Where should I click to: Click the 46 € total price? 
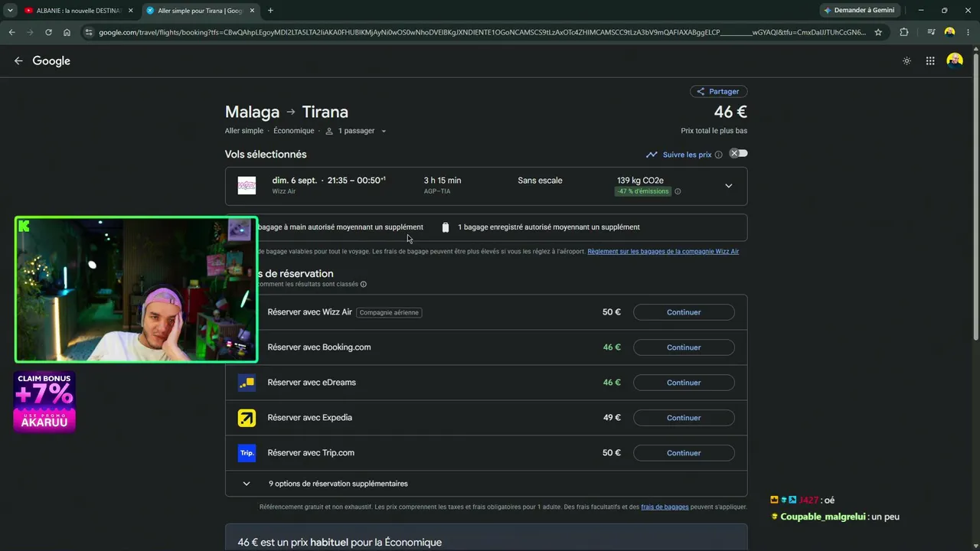730,112
